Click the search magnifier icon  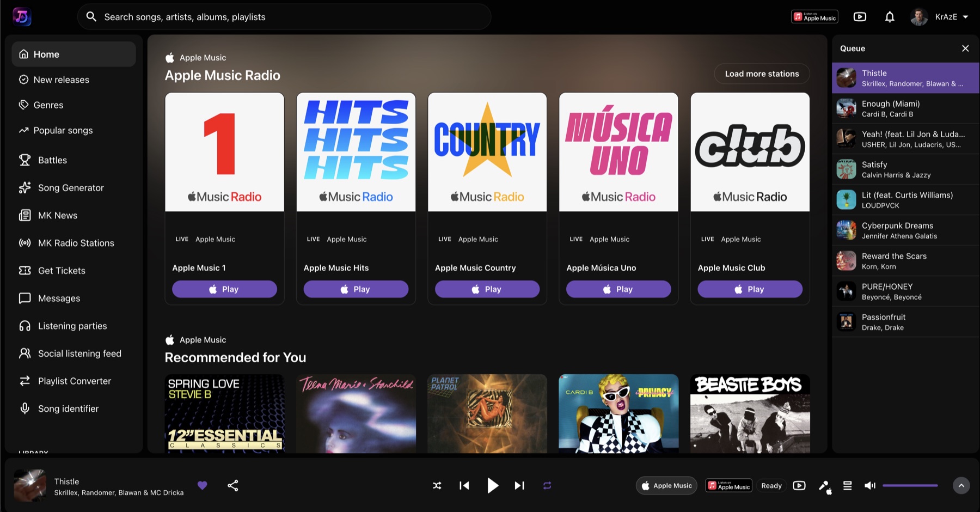point(91,17)
